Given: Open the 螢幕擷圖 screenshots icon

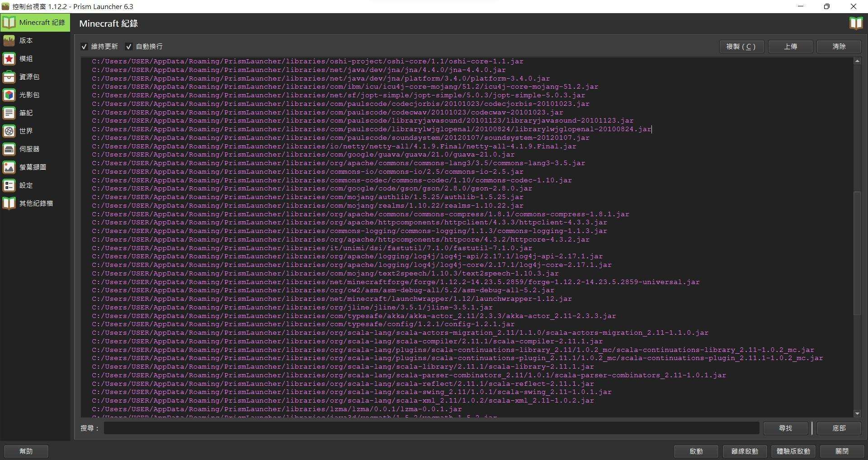Looking at the screenshot, I should click(x=9, y=167).
